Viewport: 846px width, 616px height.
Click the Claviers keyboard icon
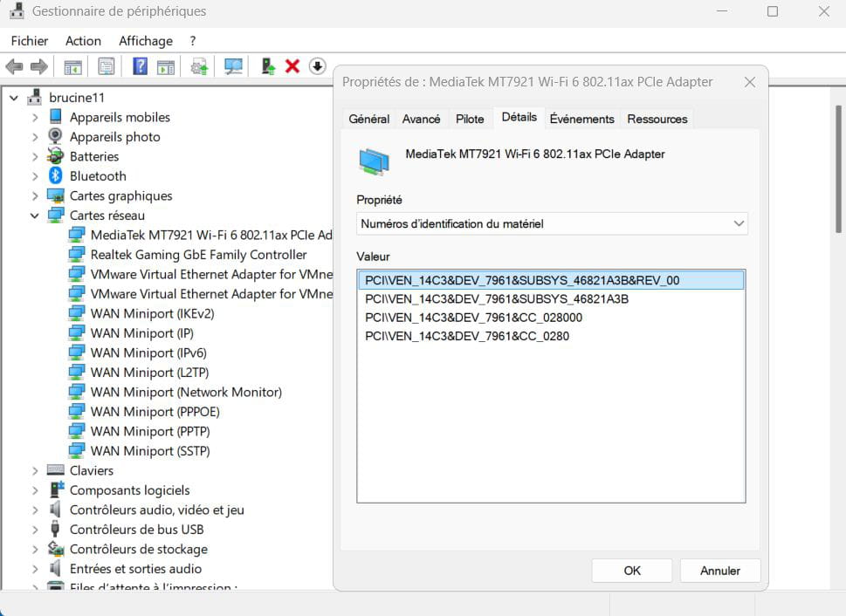click(56, 469)
